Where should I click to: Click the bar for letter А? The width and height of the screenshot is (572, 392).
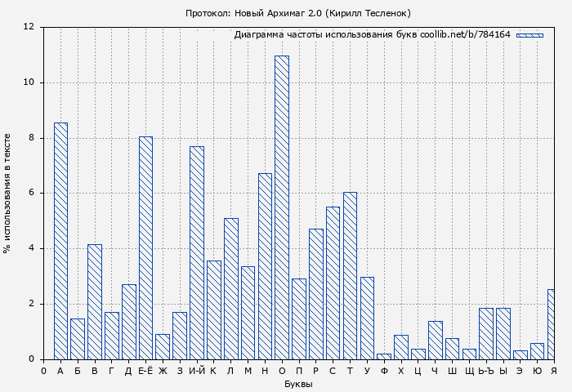tap(60, 241)
